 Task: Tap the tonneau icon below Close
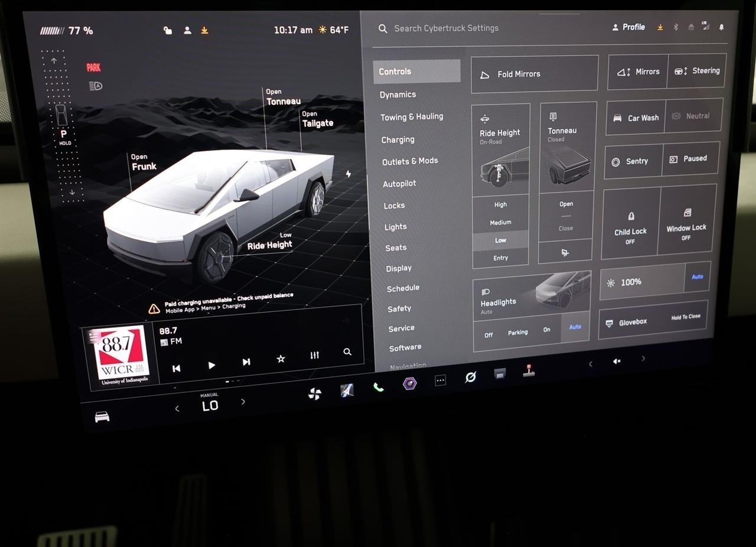click(565, 252)
